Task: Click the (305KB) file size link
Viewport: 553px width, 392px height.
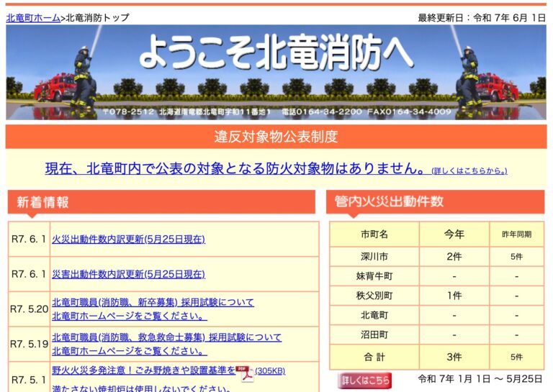Action: coord(270,371)
